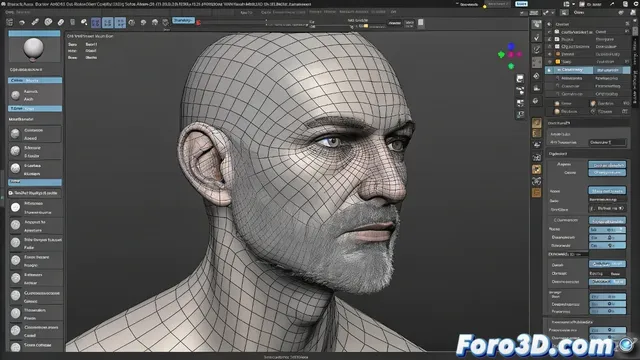The width and height of the screenshot is (640, 360).
Task: Select the trash can icon in top toolbar
Action: click(72, 22)
